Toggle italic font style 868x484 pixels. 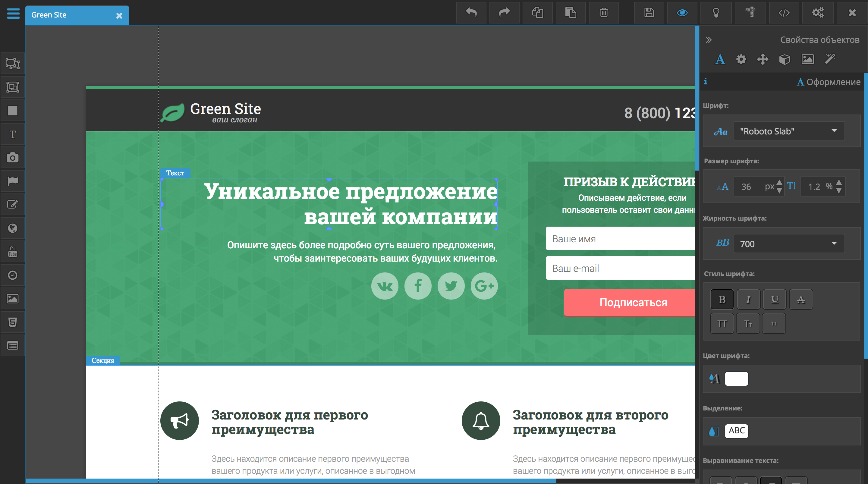pyautogui.click(x=748, y=299)
